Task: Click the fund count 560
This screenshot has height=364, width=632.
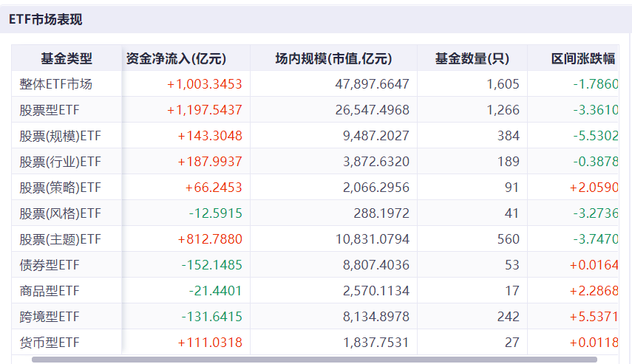Action: [509, 239]
